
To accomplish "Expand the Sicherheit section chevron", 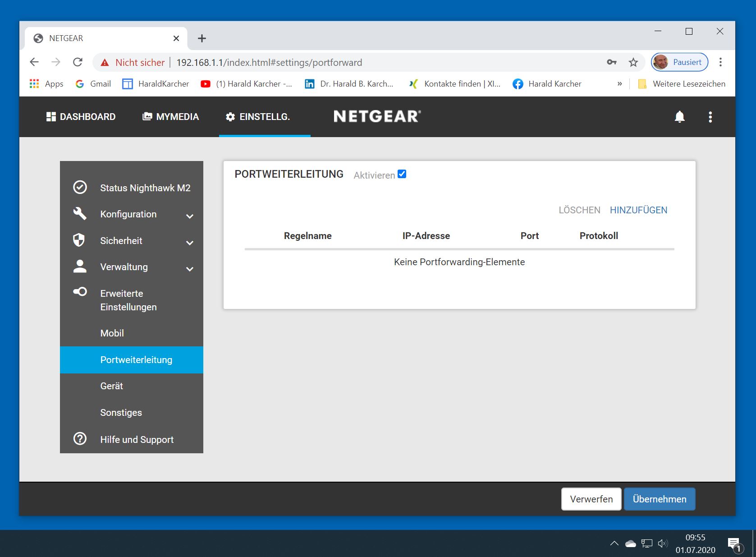I will [x=190, y=243].
